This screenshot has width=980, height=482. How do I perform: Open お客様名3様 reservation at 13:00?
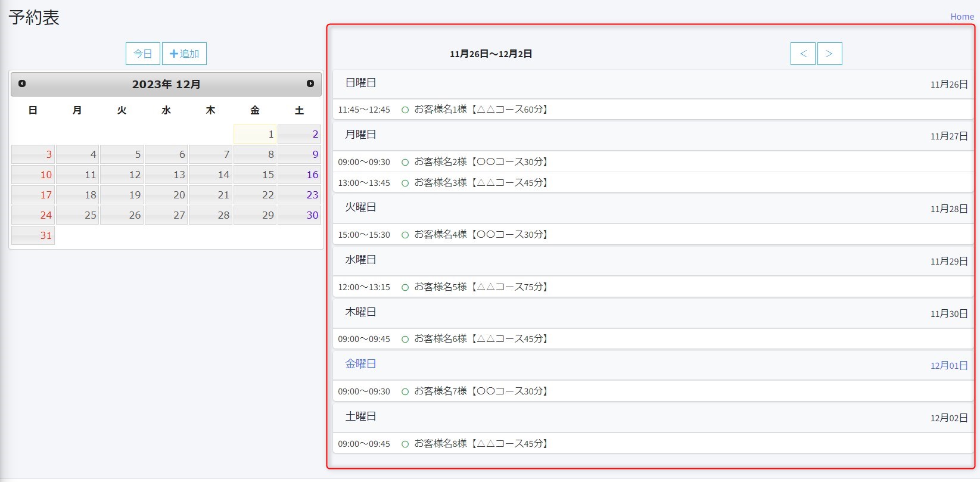(x=480, y=183)
